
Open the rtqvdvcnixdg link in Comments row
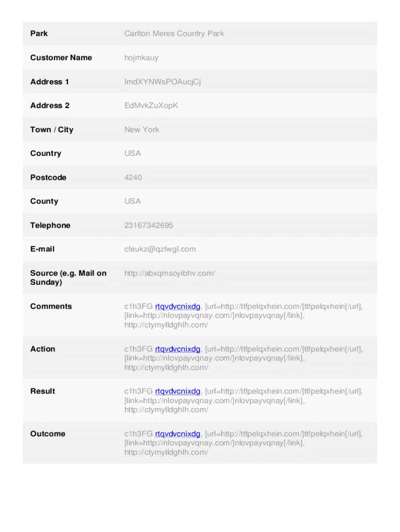pos(178,307)
